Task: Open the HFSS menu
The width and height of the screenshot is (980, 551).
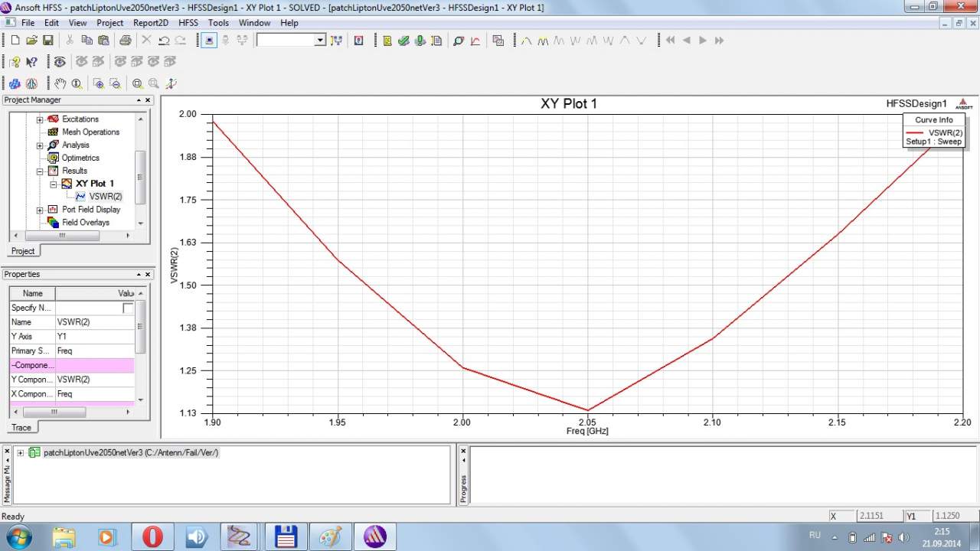Action: tap(188, 23)
